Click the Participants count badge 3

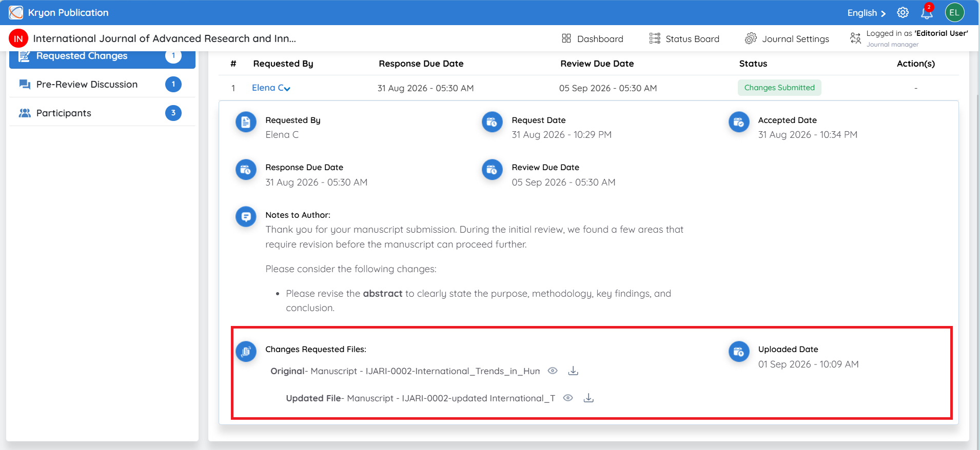click(x=173, y=113)
